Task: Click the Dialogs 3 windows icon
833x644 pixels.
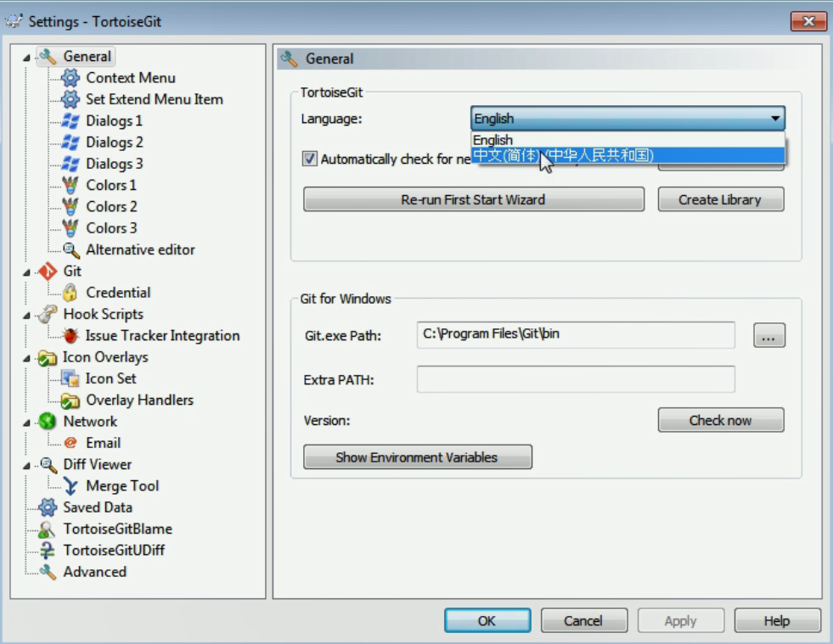Action: click(x=70, y=164)
